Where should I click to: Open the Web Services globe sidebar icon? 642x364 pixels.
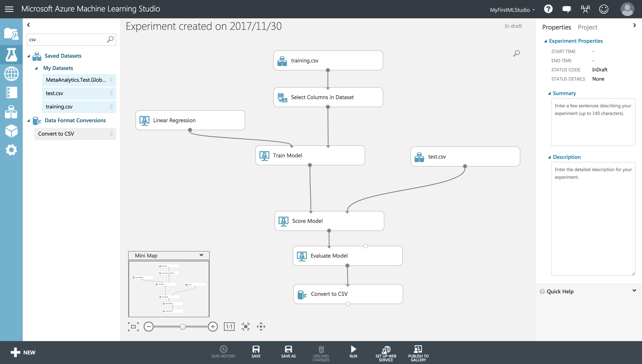point(11,74)
